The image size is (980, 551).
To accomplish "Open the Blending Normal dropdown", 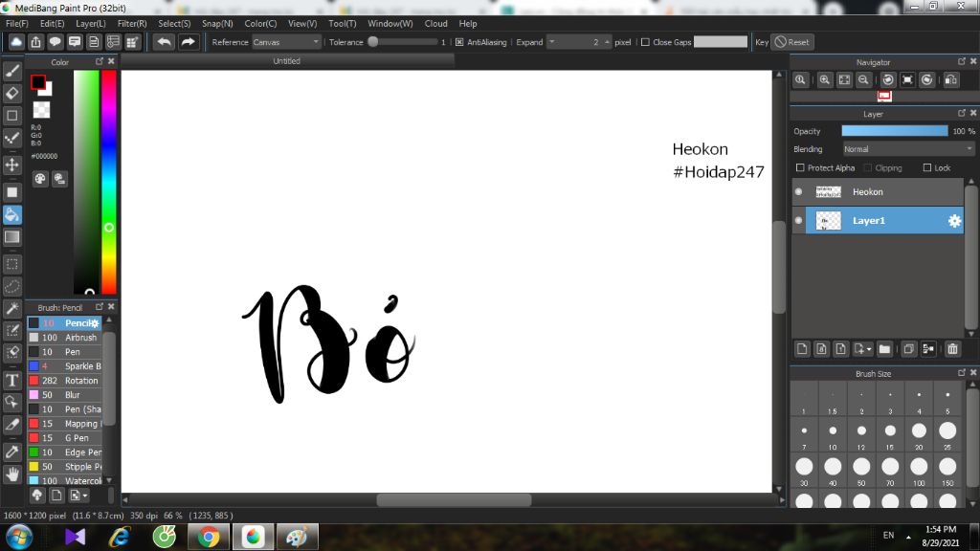I will pos(907,149).
